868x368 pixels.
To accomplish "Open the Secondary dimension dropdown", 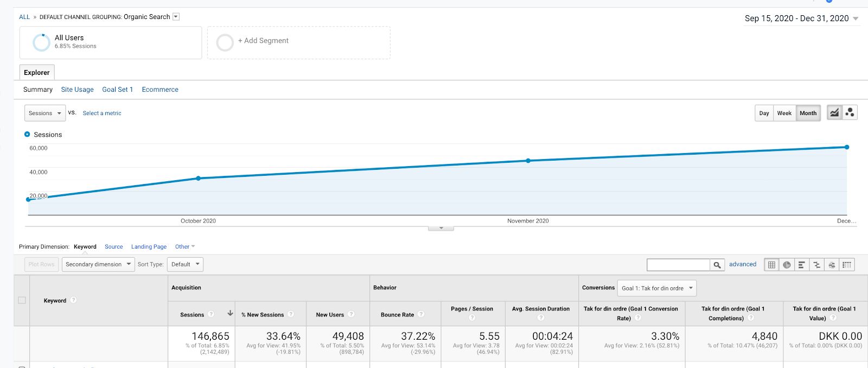I will coord(98,264).
